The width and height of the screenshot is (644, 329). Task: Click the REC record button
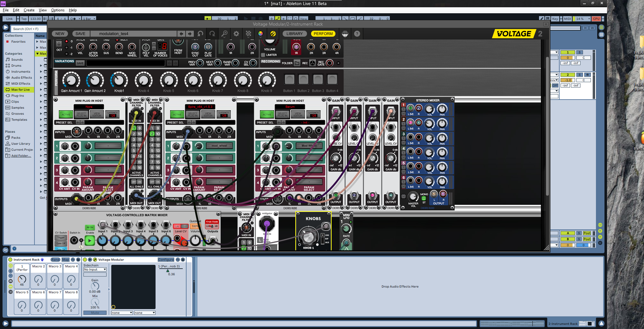point(312,63)
